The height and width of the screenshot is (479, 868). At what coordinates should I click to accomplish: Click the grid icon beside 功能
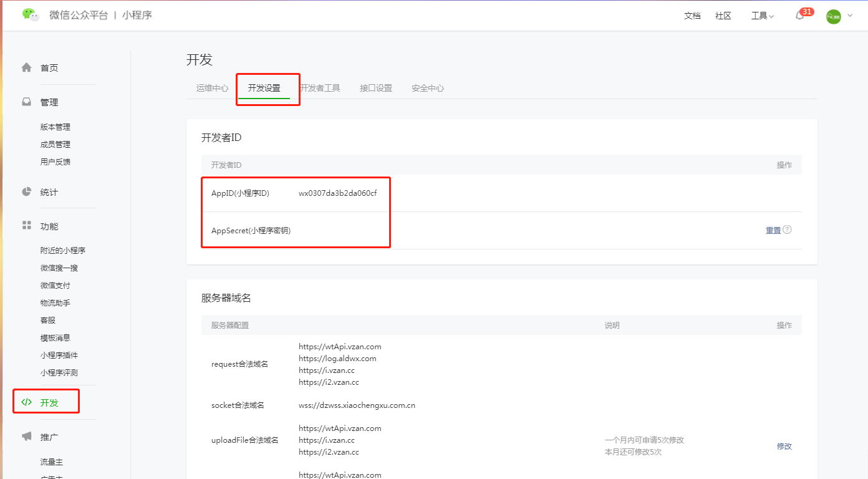[26, 225]
